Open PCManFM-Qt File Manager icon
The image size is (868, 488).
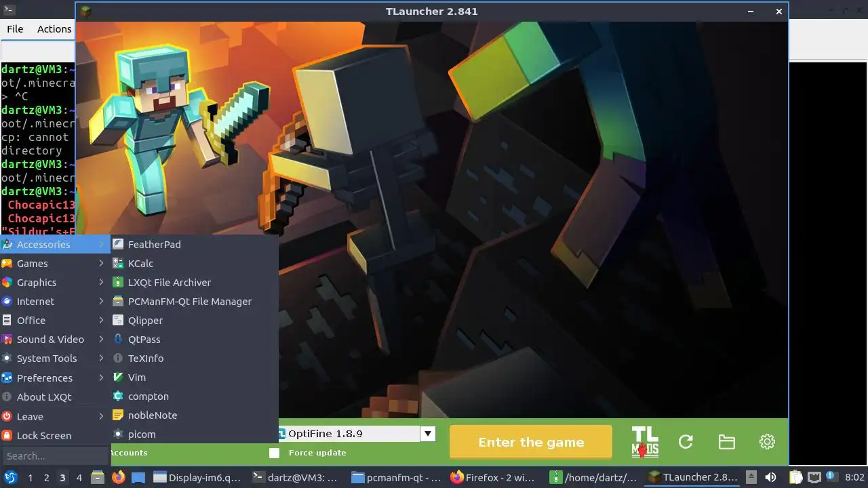click(118, 301)
